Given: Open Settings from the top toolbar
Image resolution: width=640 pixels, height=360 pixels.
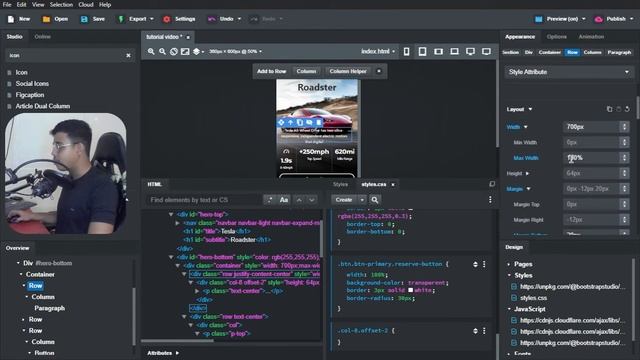Looking at the screenshot, I should (x=167, y=19).
